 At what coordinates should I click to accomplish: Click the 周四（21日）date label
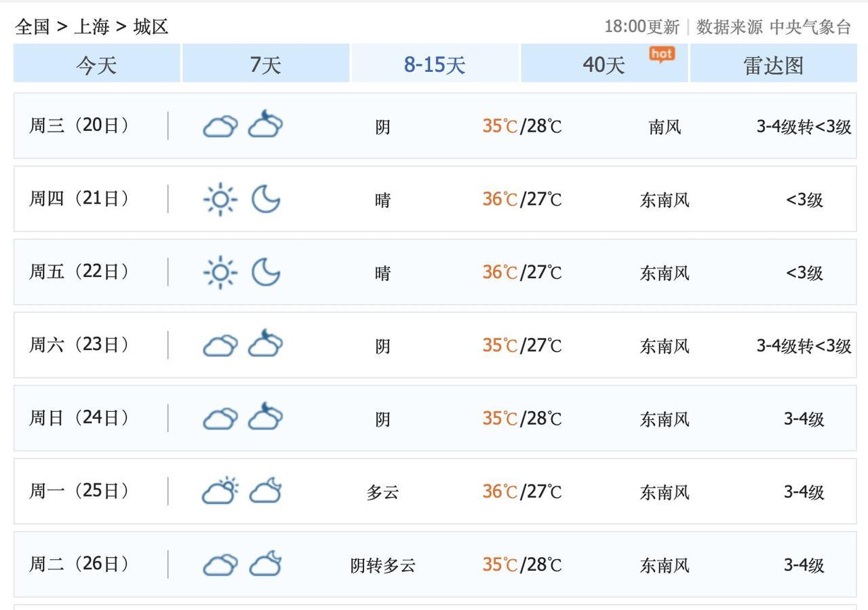79,199
